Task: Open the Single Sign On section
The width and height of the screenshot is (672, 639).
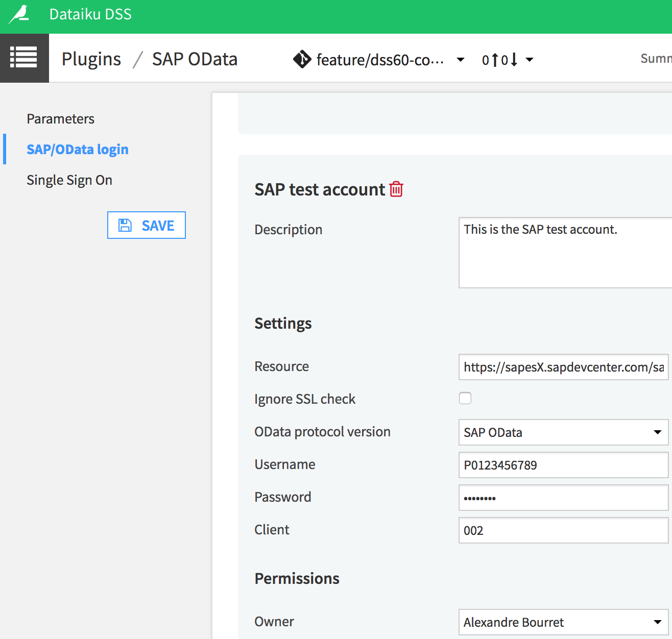Action: pos(69,180)
